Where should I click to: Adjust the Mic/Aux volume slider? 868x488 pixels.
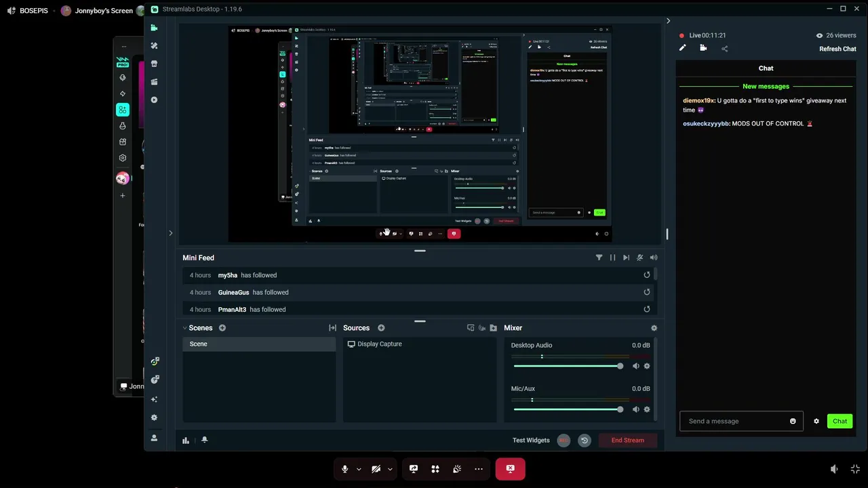point(568,409)
